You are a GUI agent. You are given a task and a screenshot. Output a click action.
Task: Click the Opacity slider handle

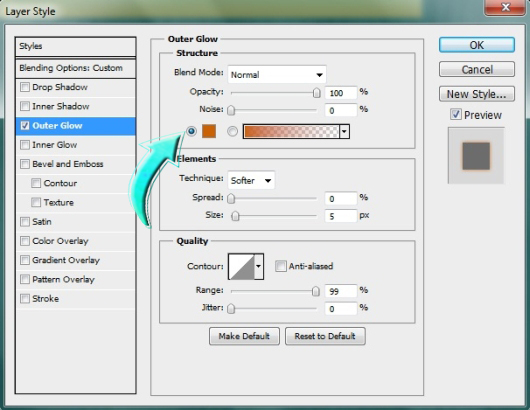tap(316, 93)
